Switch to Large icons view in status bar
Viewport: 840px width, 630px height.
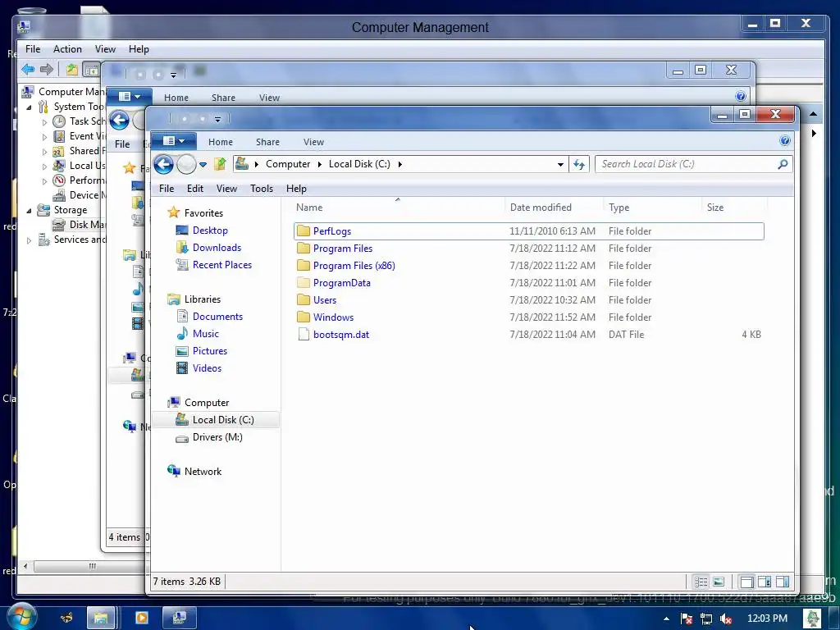pos(719,582)
